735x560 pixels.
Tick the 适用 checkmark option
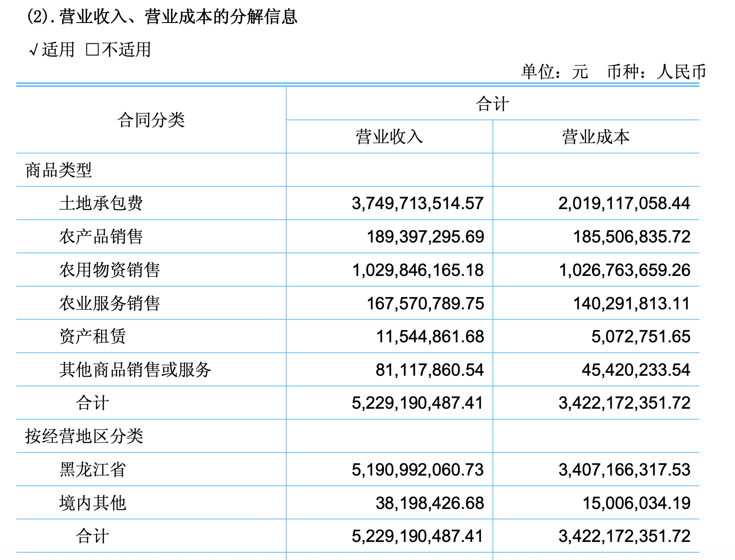(x=51, y=49)
